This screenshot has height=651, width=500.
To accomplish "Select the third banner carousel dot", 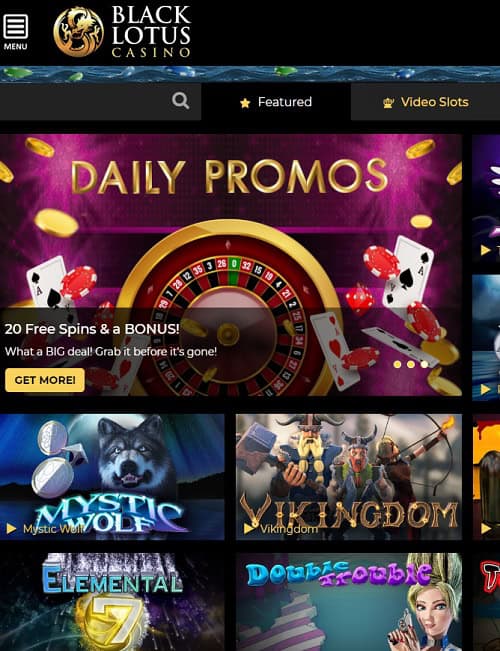I will click(x=424, y=365).
